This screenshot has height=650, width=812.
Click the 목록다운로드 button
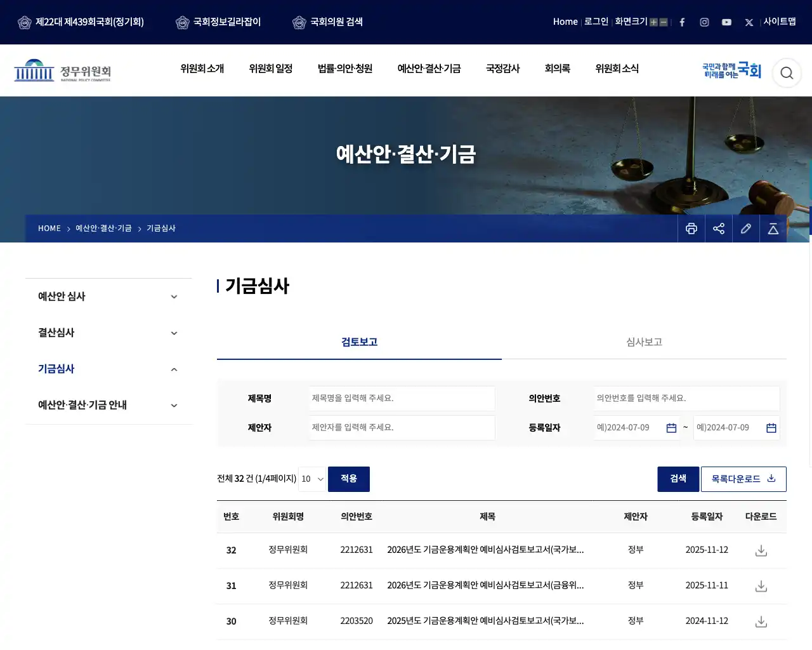743,479
